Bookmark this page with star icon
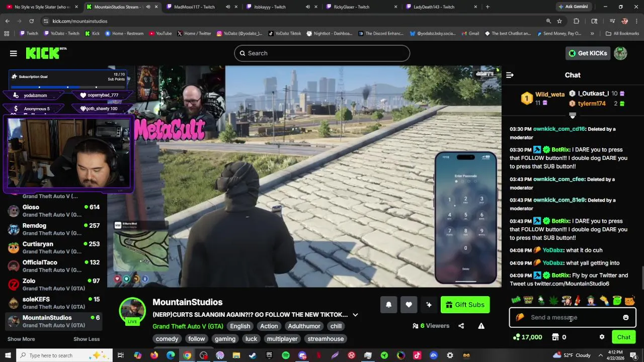The image size is (644, 362). click(x=559, y=21)
